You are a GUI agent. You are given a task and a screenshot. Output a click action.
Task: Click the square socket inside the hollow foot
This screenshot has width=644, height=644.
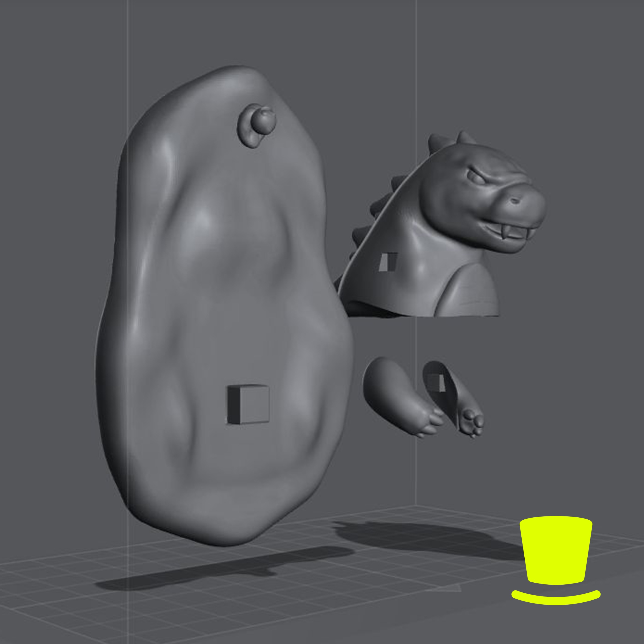pyautogui.click(x=436, y=383)
